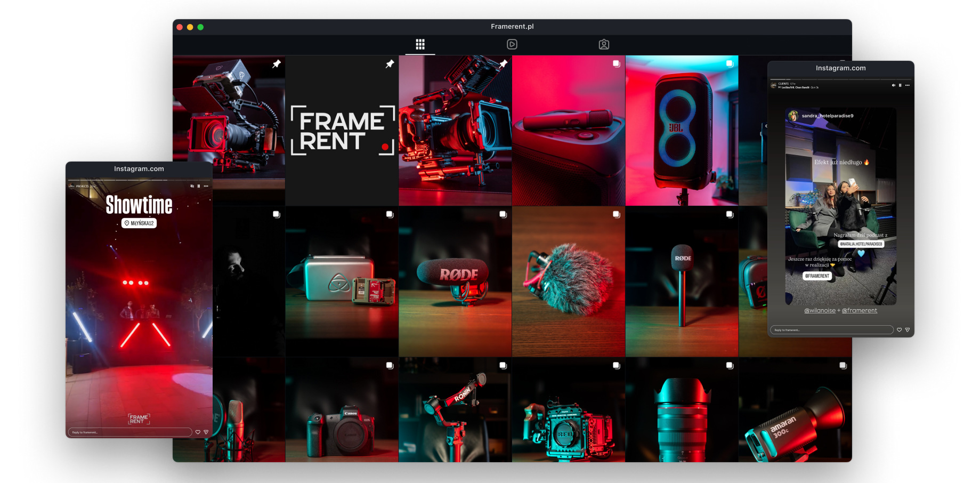Open the @FRAMERENT mention sticker

(x=817, y=276)
